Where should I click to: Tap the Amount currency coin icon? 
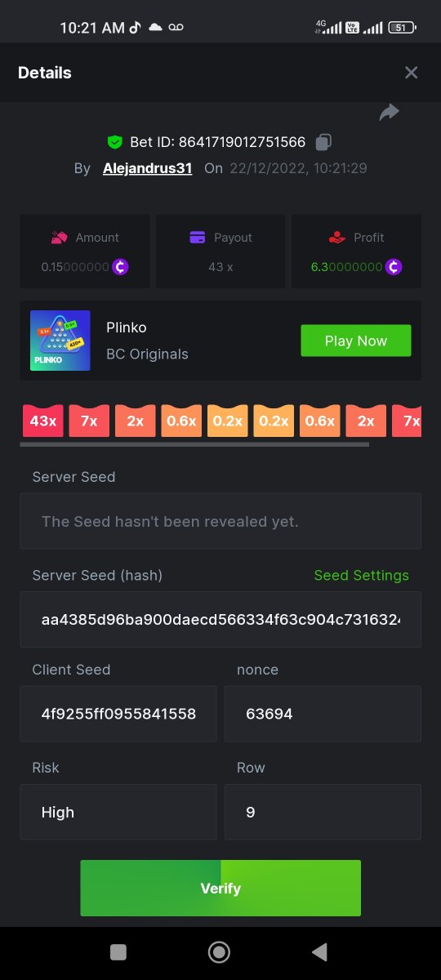click(121, 266)
